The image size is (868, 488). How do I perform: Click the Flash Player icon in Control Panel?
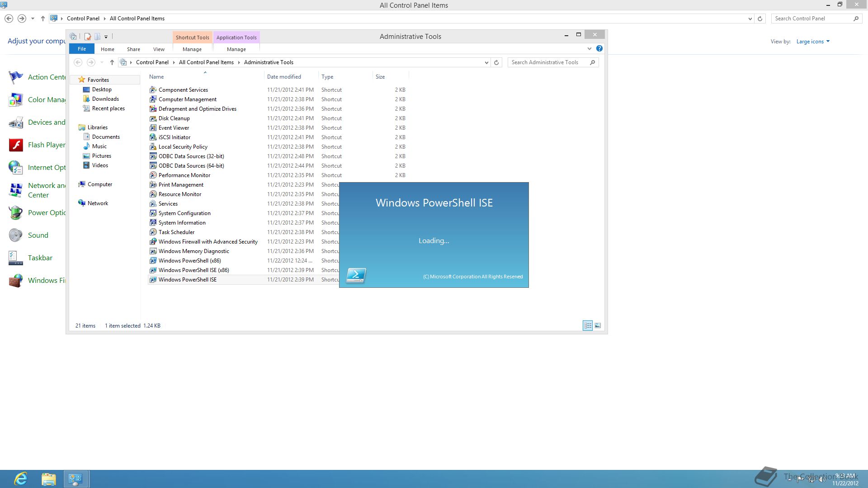click(x=16, y=145)
